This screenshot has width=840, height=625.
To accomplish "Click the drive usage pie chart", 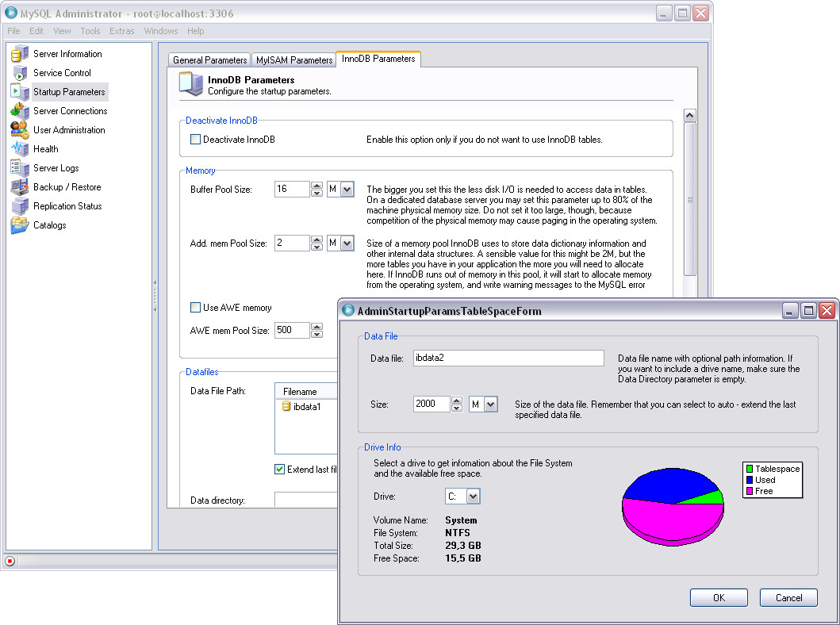I will 673,507.
